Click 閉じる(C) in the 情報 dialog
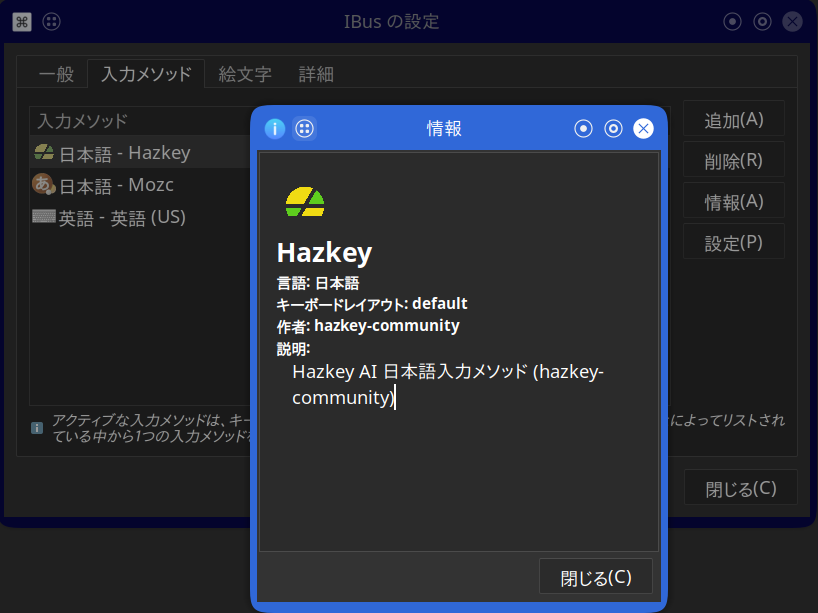This screenshot has width=818, height=613. [596, 577]
